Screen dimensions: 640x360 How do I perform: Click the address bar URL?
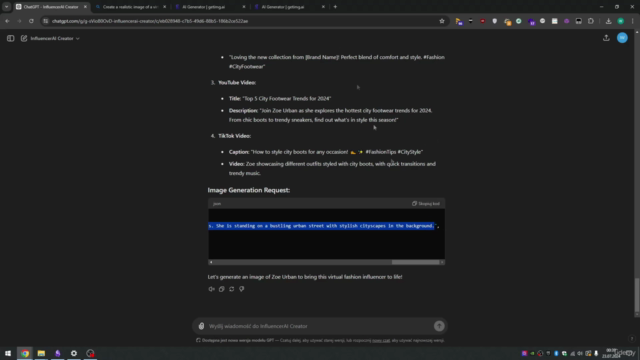click(150, 21)
